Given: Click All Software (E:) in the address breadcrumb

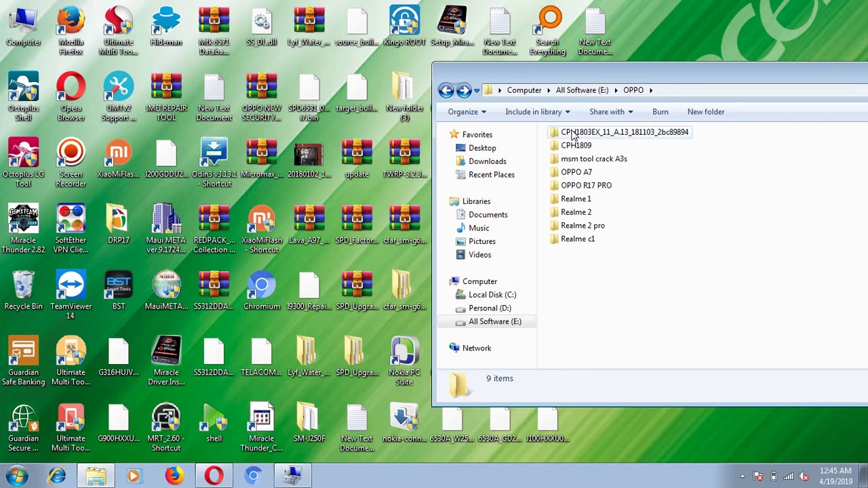Looking at the screenshot, I should 582,90.
